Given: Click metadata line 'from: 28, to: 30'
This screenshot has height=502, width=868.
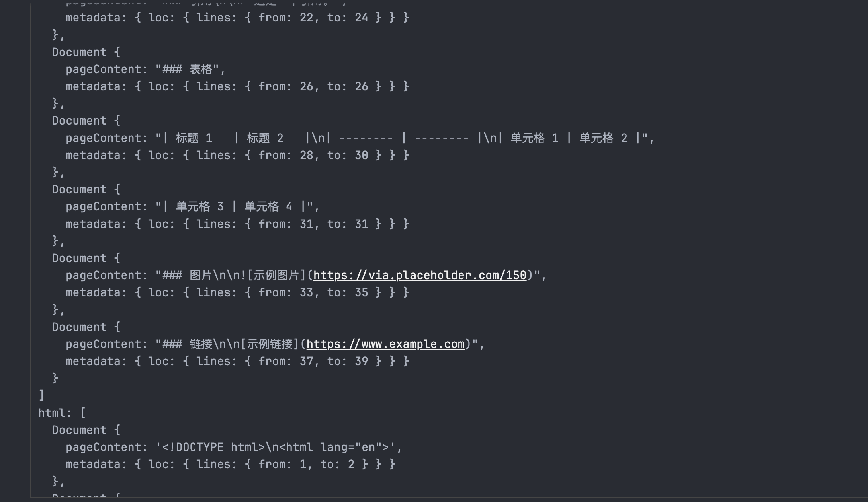Looking at the screenshot, I should click(237, 155).
